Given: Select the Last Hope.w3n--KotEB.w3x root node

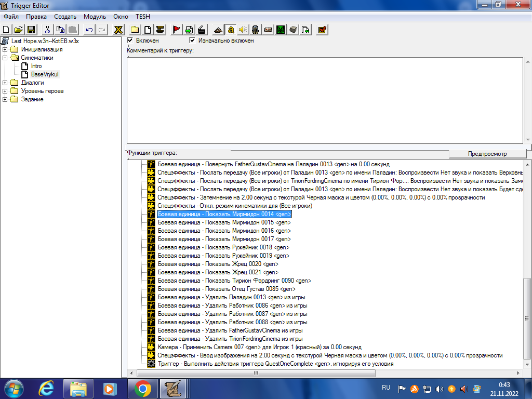Looking at the screenshot, I should pyautogui.click(x=45, y=41).
